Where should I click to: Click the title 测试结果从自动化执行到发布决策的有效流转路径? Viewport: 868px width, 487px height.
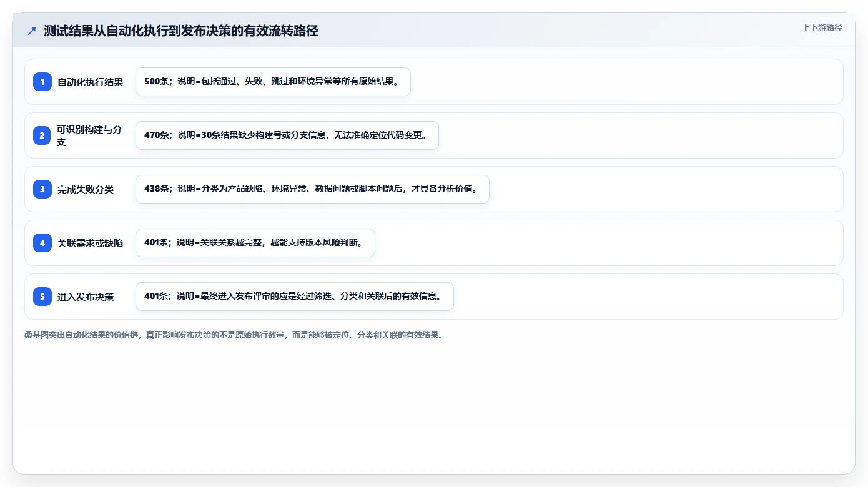click(181, 31)
